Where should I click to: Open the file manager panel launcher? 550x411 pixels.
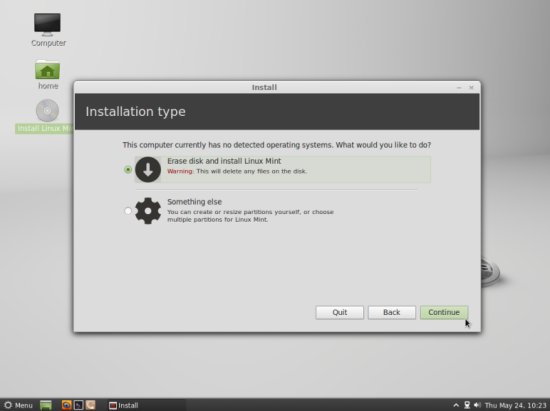(x=90, y=405)
